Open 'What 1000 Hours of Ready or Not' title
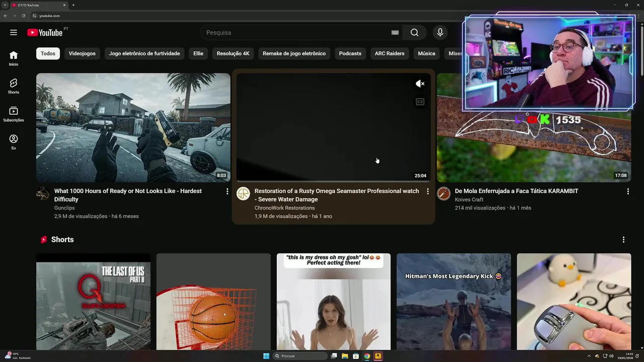The image size is (644, 362). pyautogui.click(x=128, y=195)
